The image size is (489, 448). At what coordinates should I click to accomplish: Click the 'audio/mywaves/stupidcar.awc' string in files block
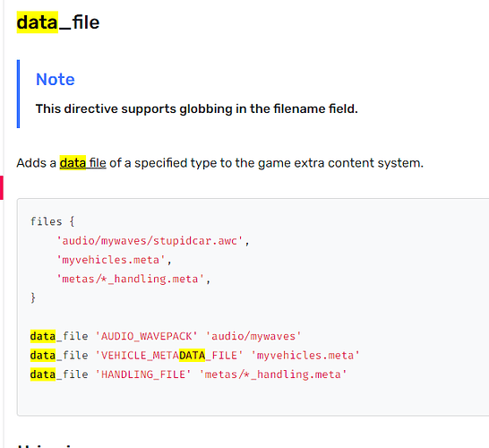click(150, 241)
